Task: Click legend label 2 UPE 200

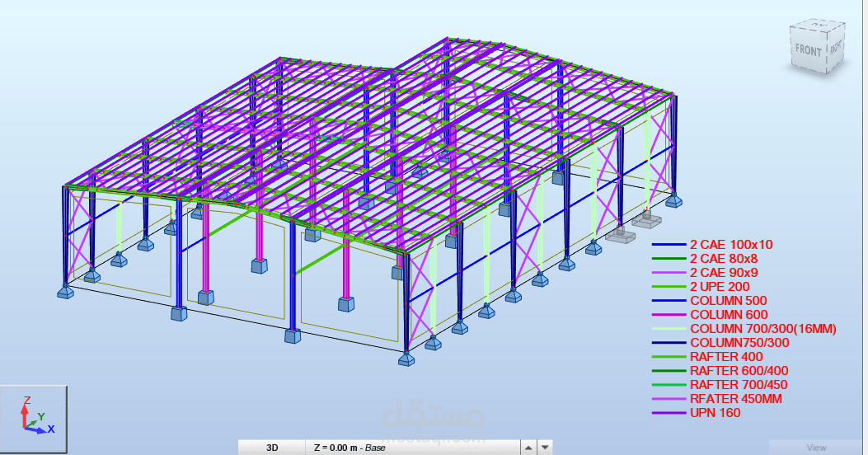Action: 720,287
